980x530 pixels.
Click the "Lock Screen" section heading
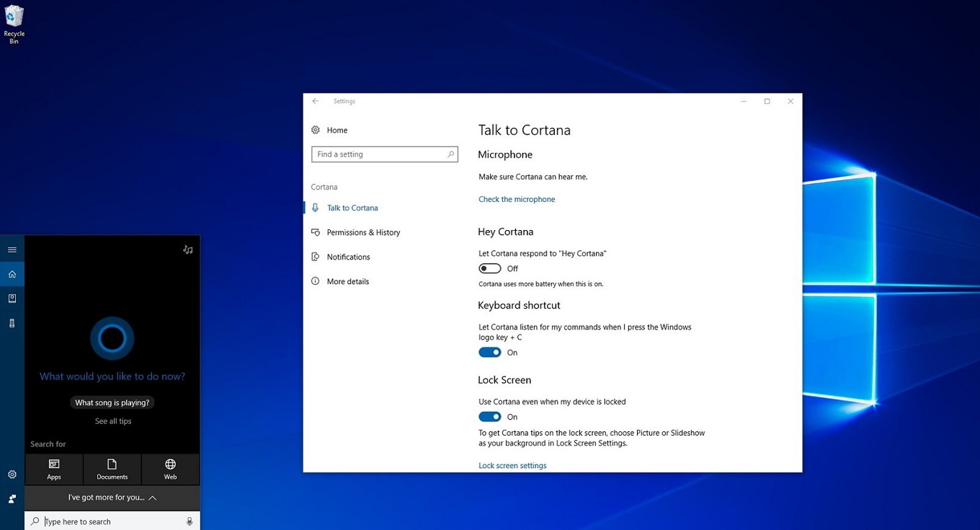(504, 380)
